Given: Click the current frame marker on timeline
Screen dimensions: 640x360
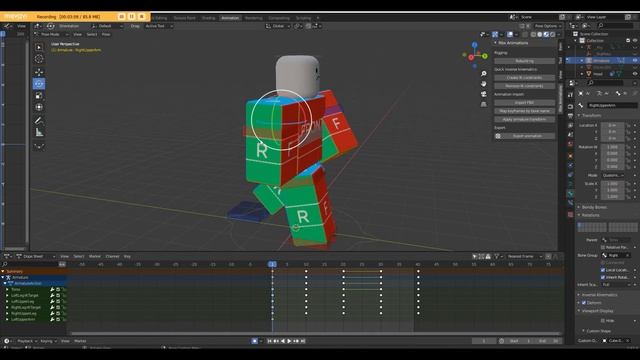Looking at the screenshot, I should (x=272, y=264).
